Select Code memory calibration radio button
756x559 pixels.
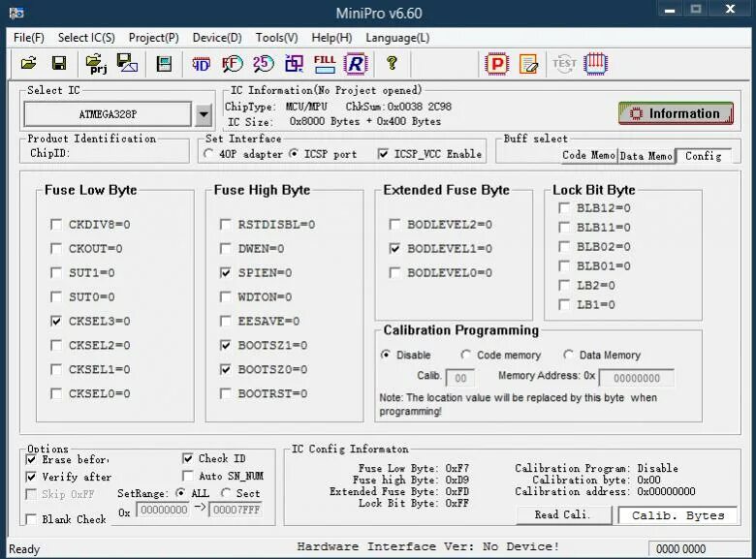pyautogui.click(x=466, y=355)
